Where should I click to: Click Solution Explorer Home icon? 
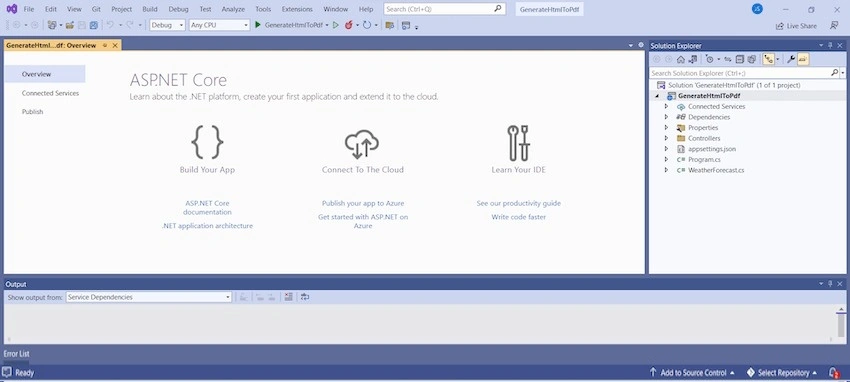click(681, 60)
